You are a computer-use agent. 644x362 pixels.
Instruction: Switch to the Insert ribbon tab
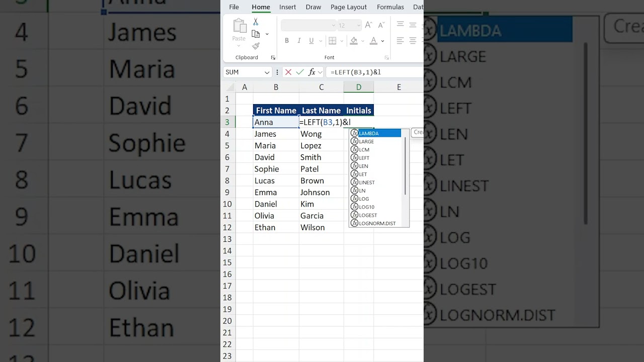click(288, 7)
